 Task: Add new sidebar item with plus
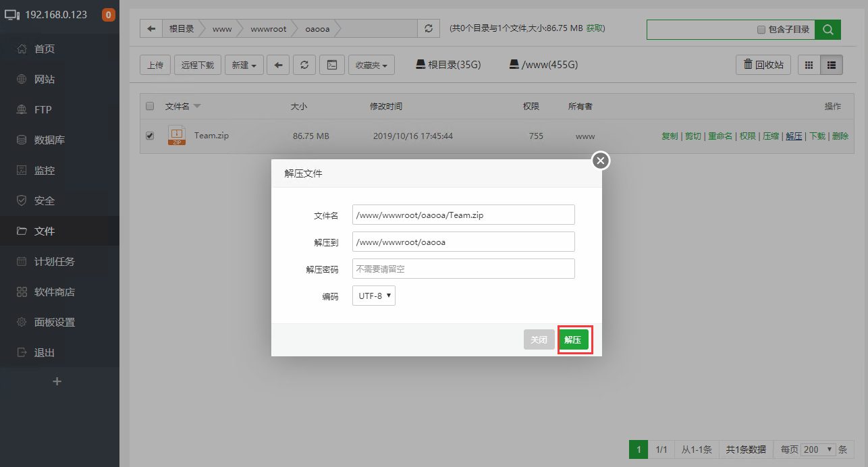point(57,381)
